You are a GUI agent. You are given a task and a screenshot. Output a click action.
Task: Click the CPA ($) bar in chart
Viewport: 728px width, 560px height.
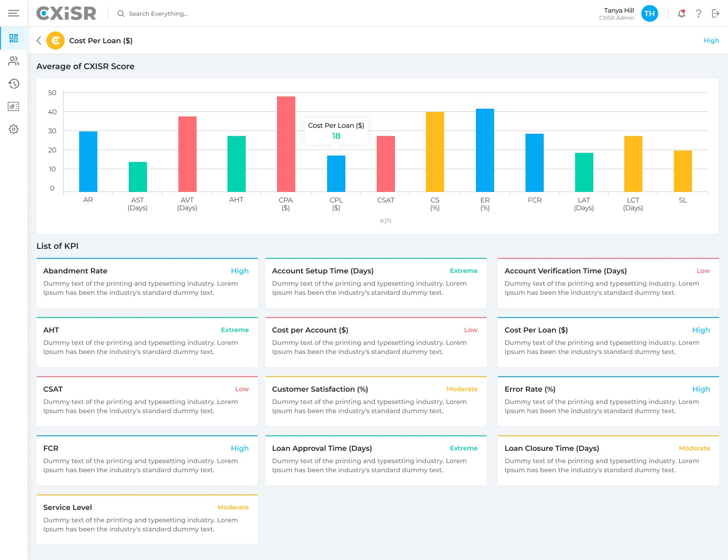coord(286,144)
